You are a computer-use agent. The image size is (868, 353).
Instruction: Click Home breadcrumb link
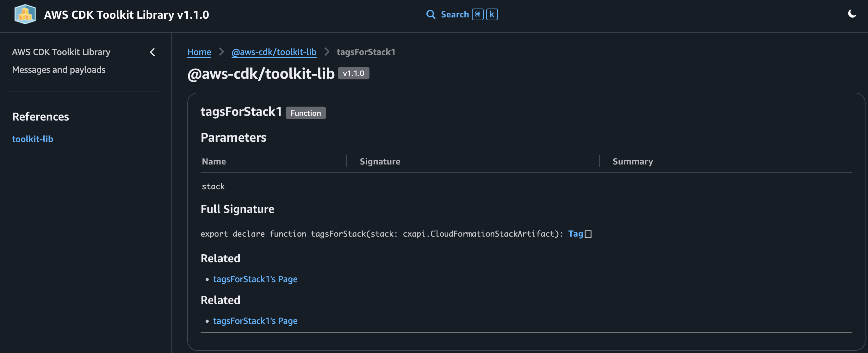click(199, 52)
